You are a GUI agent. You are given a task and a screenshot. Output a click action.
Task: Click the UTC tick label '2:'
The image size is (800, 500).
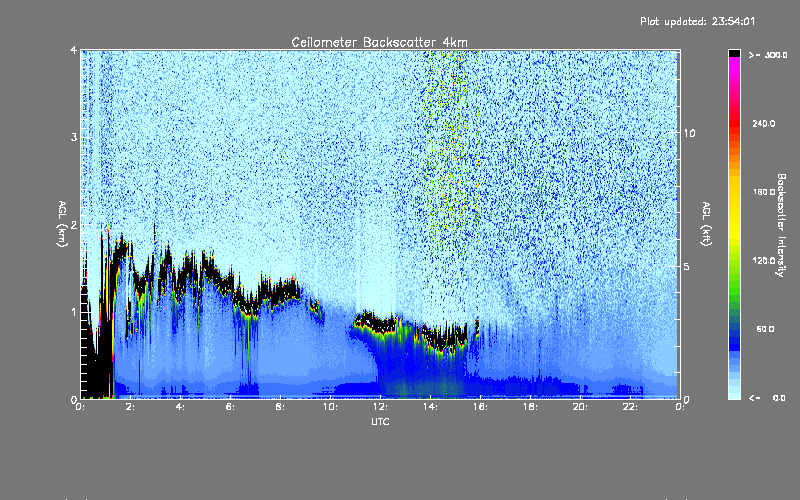click(131, 407)
